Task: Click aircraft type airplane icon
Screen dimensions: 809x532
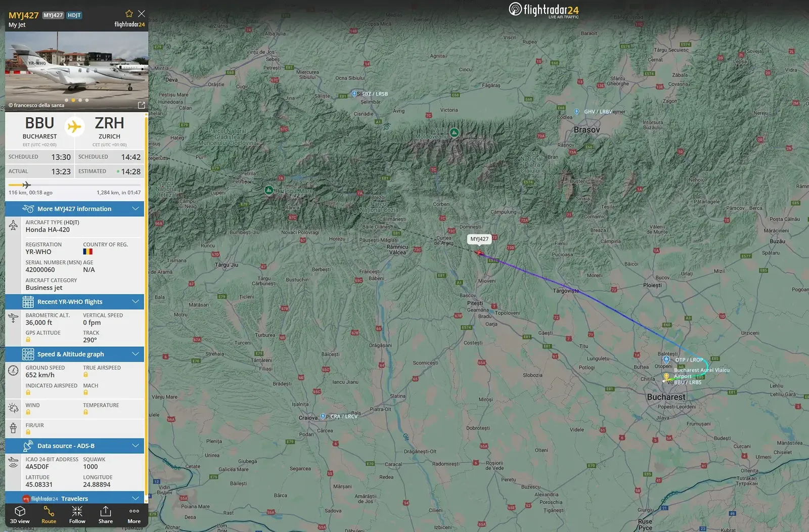Action: tap(13, 226)
